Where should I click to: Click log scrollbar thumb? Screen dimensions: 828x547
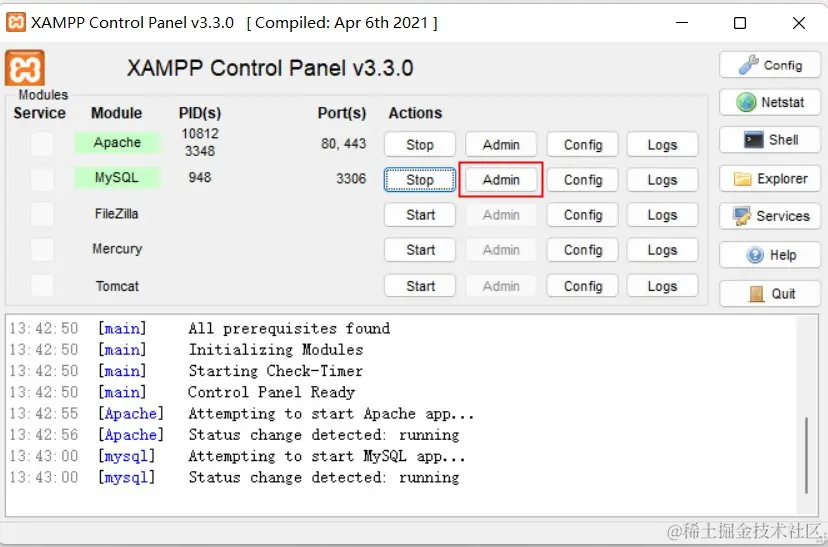807,455
